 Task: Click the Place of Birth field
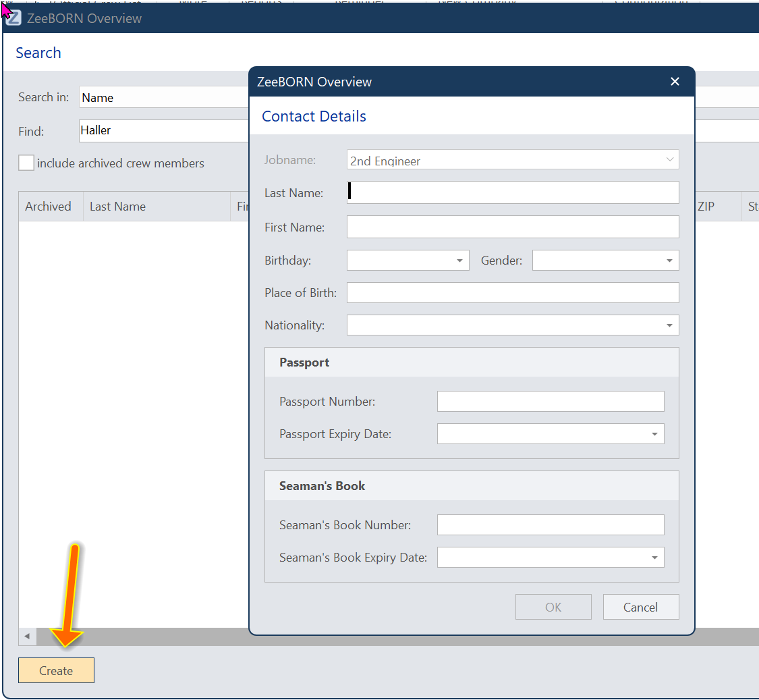point(513,292)
